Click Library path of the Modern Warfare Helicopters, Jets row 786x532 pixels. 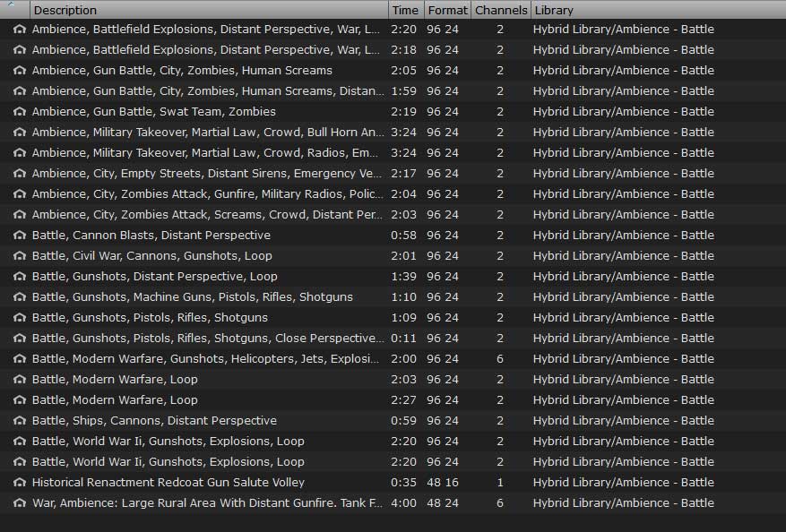[623, 359]
